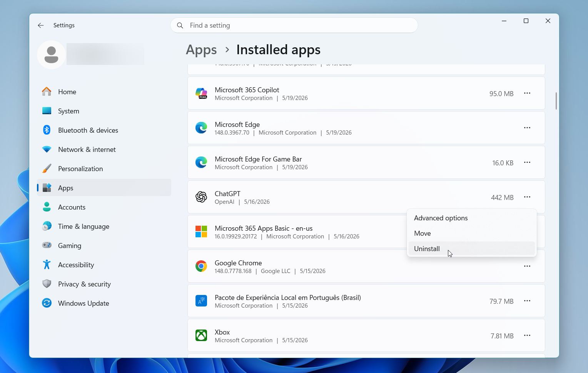Open the Home settings page

tap(104, 92)
